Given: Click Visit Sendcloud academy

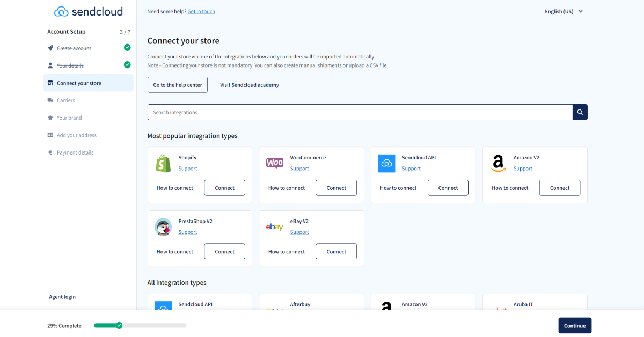Looking at the screenshot, I should click(x=250, y=85).
